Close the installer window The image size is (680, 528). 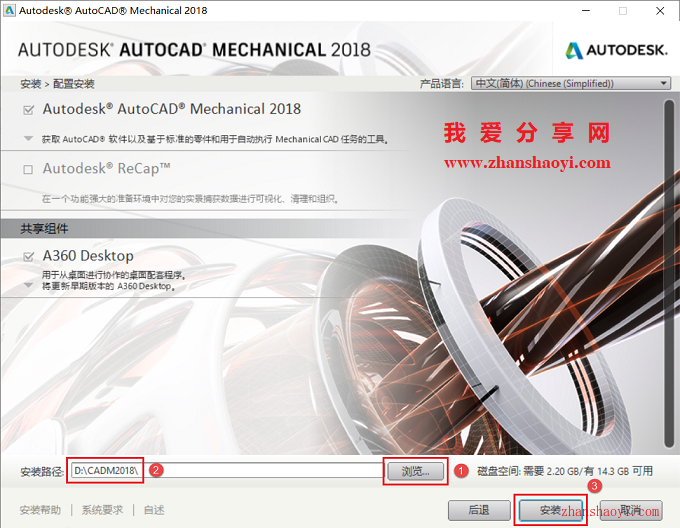coord(660,11)
